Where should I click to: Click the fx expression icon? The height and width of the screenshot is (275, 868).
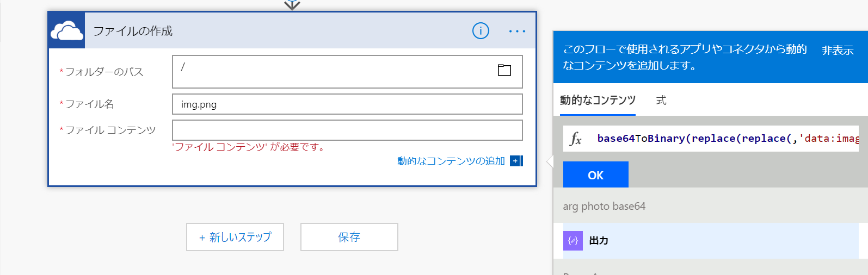click(x=576, y=139)
